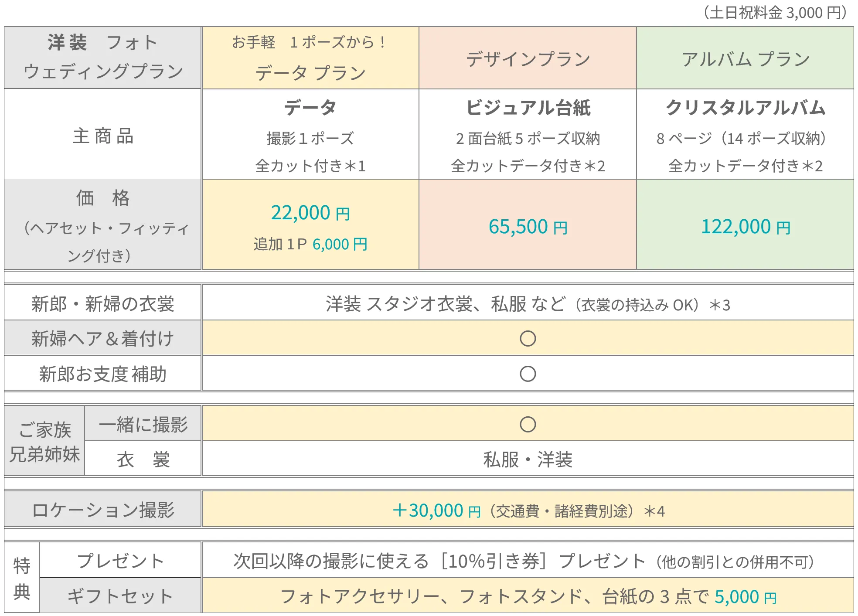Viewport: 858px width, 616px height.
Task: Click the 22,000 円 price
Action: 310,213
